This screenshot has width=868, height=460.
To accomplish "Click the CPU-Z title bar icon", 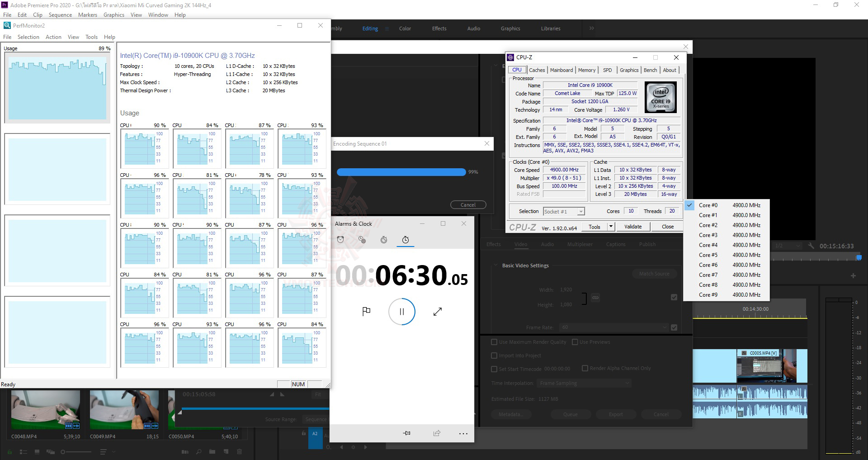I will pyautogui.click(x=510, y=57).
